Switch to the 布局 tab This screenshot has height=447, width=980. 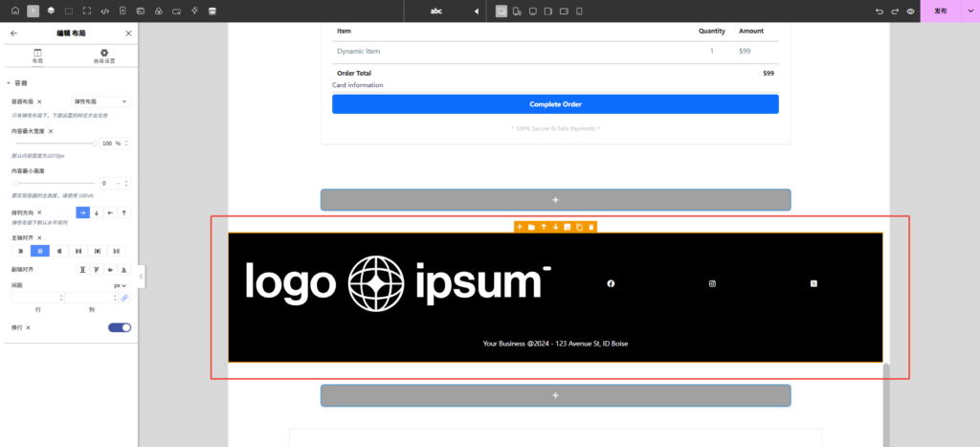(x=37, y=56)
